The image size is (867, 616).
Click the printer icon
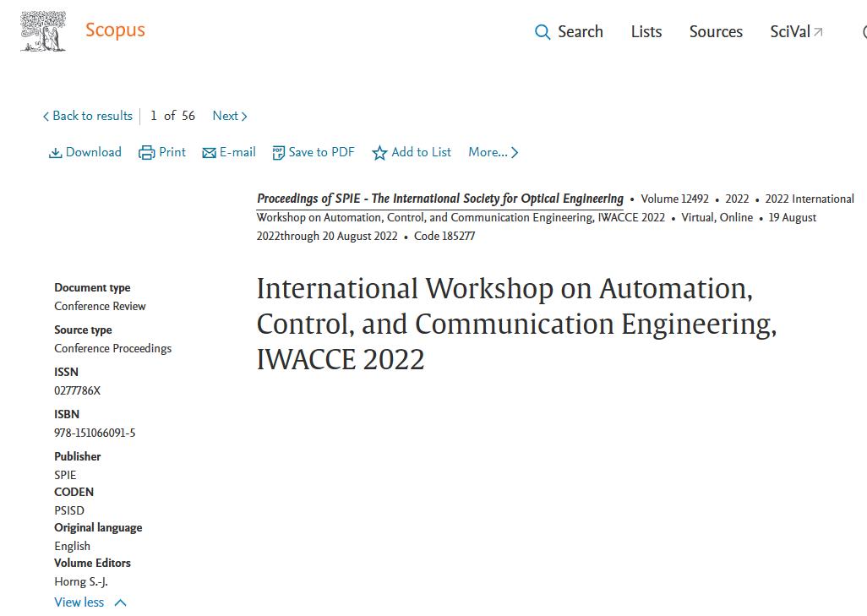click(147, 153)
